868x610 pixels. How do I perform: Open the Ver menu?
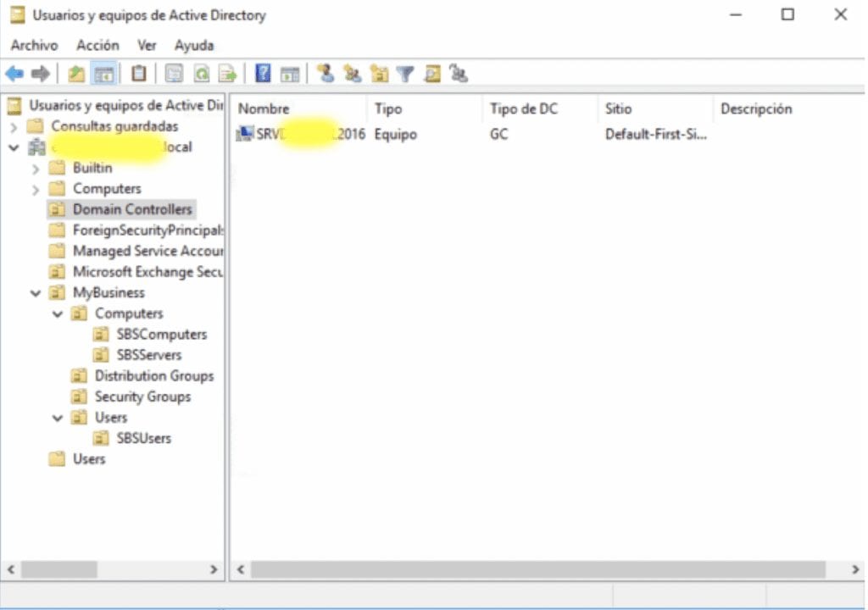[147, 45]
